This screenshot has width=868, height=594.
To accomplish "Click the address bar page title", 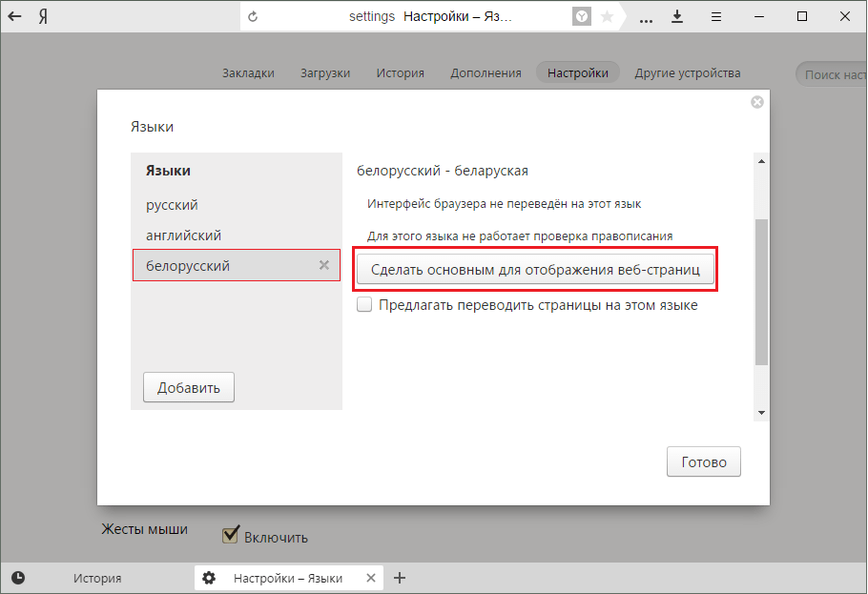I will pos(457,16).
